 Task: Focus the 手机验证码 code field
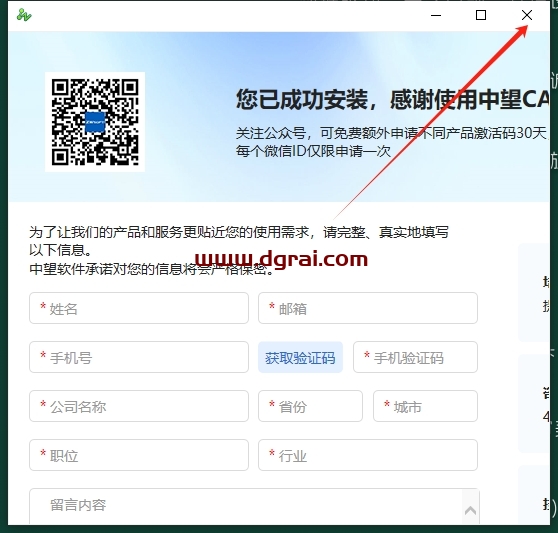point(415,357)
